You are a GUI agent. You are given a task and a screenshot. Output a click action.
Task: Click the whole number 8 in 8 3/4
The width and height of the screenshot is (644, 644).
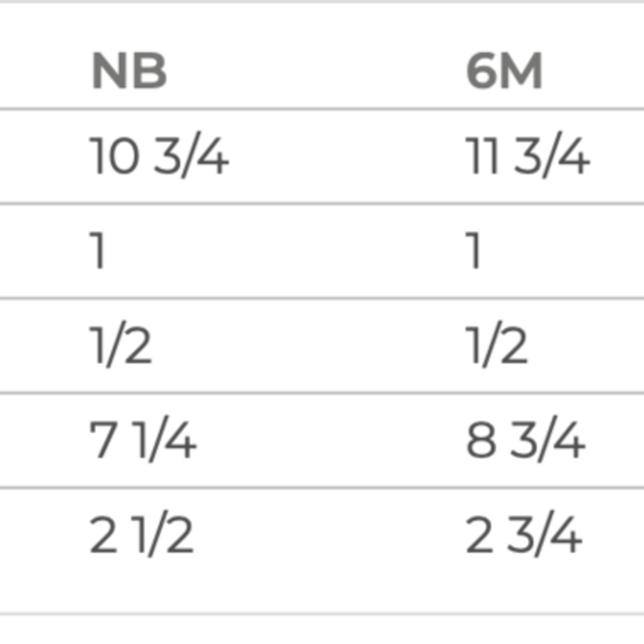point(481,440)
